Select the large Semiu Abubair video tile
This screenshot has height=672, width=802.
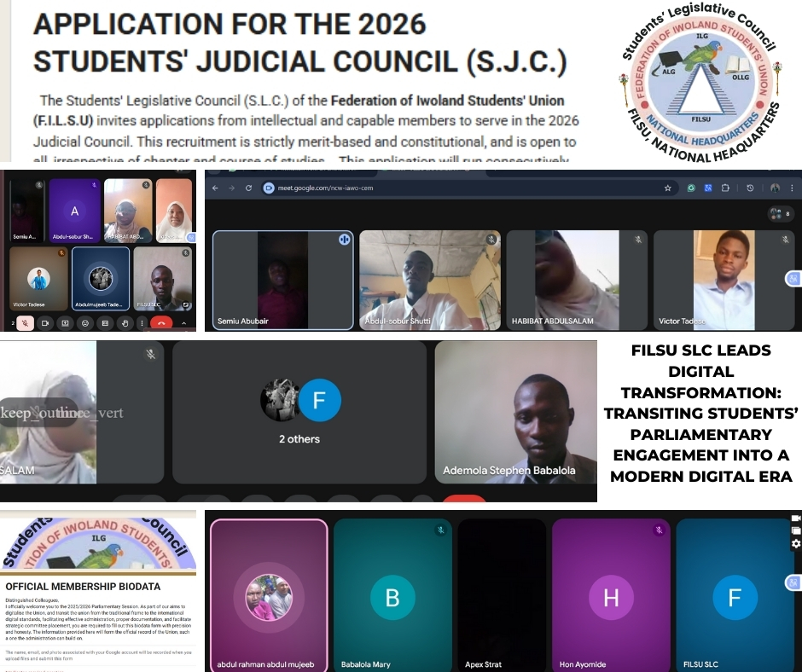(x=283, y=281)
